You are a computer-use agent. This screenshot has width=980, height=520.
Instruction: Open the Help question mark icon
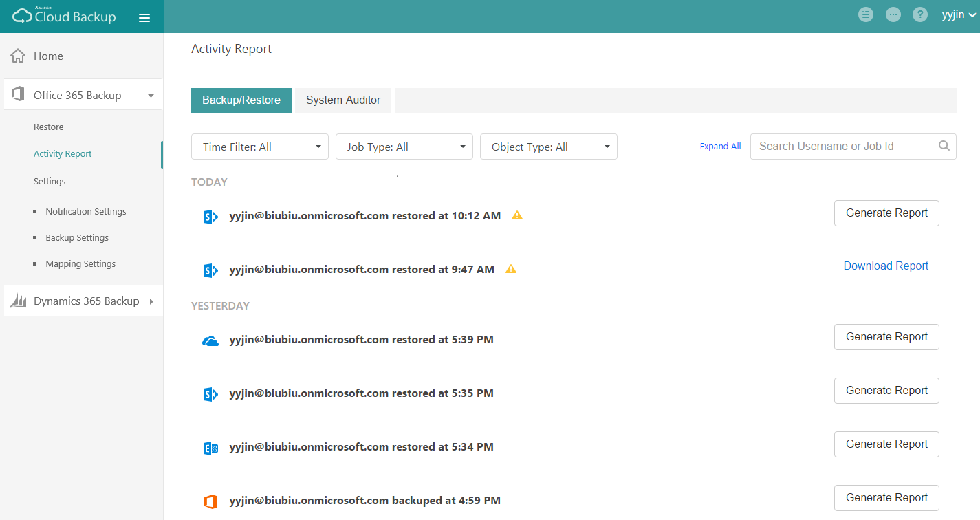pos(920,14)
